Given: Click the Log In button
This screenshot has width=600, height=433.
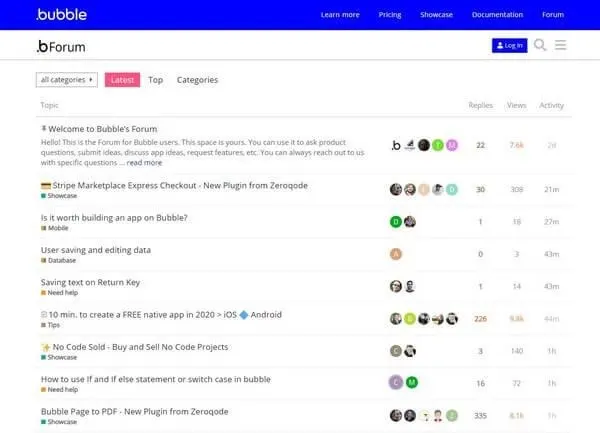Looking at the screenshot, I should point(509,45).
